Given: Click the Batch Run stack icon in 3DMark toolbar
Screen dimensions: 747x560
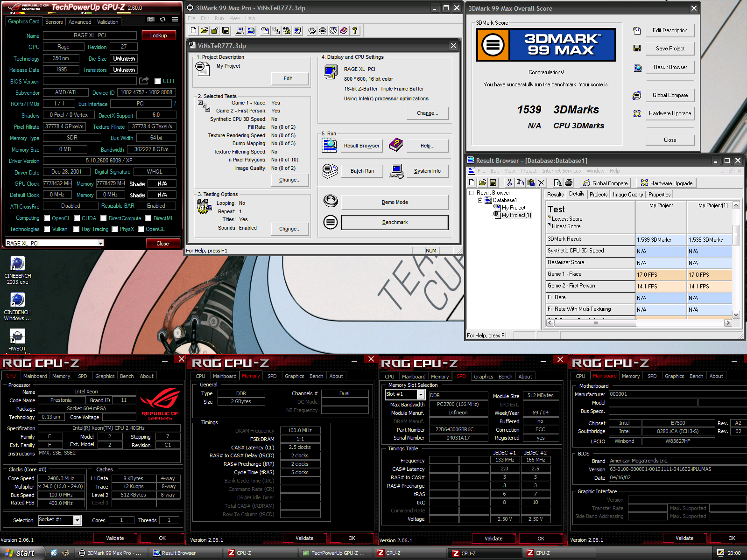Looking at the screenshot, I should coord(333,30).
